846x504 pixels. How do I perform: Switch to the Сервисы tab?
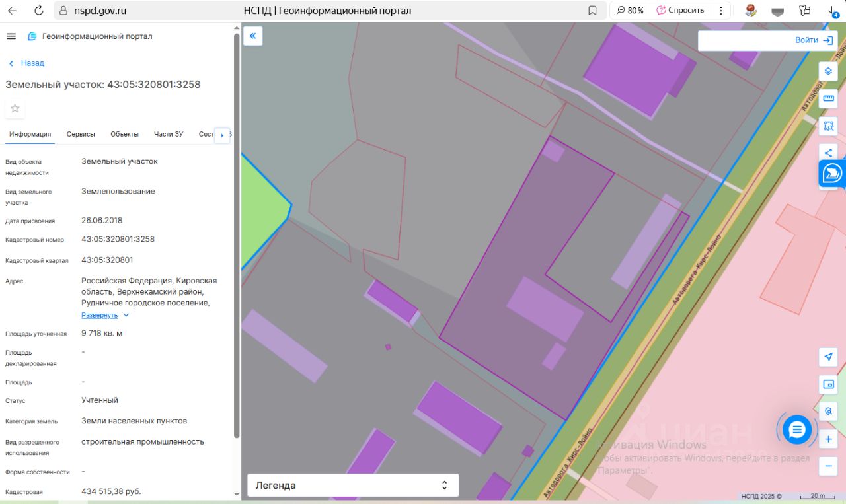click(81, 134)
